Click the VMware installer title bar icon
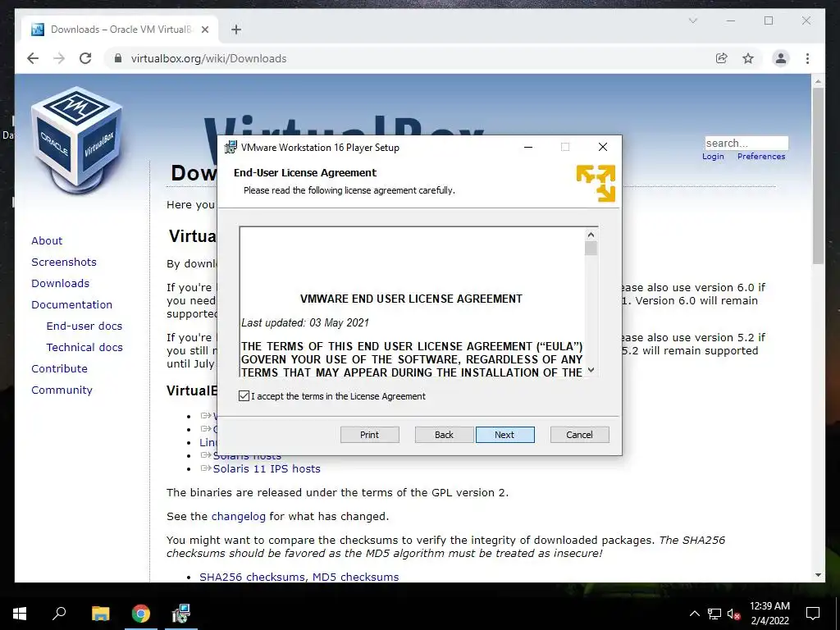The height and width of the screenshot is (630, 840). click(x=231, y=147)
